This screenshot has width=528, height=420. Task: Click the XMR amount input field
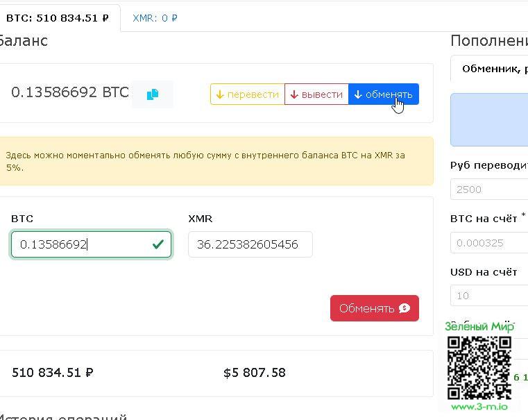250,244
